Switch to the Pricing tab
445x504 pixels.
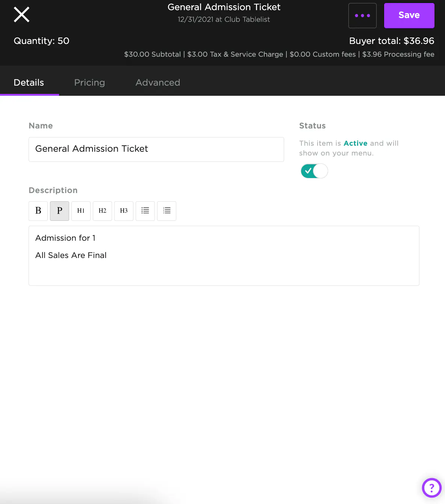click(89, 83)
